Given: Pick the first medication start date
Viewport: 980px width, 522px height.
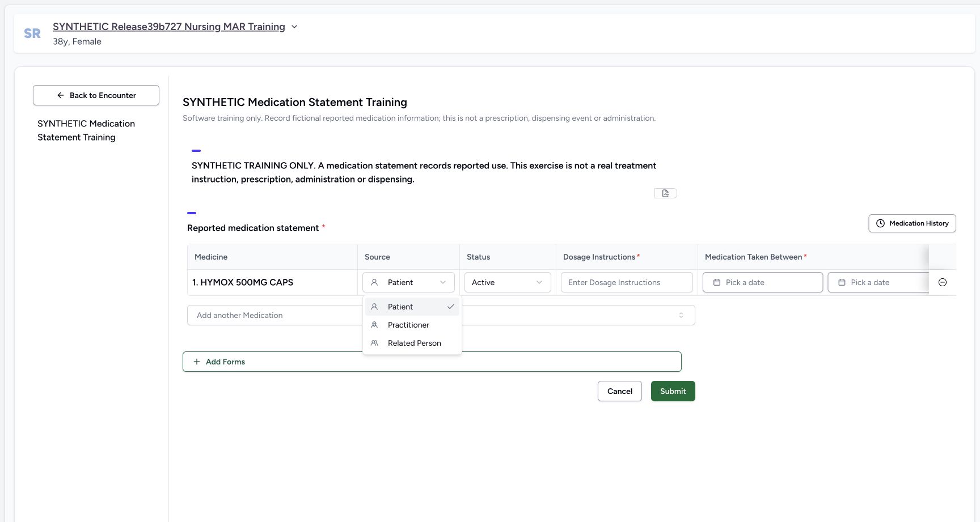Looking at the screenshot, I should (x=762, y=282).
